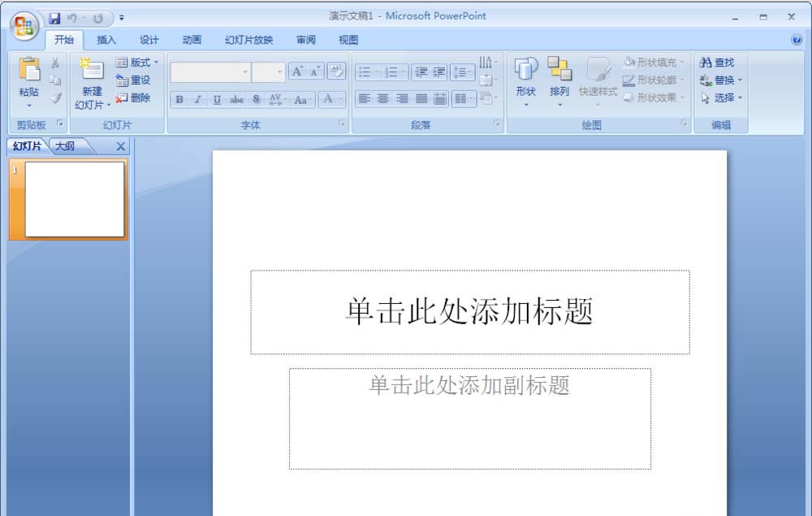This screenshot has width=812, height=516.
Task: Delete slide with 删除
Action: tap(133, 98)
